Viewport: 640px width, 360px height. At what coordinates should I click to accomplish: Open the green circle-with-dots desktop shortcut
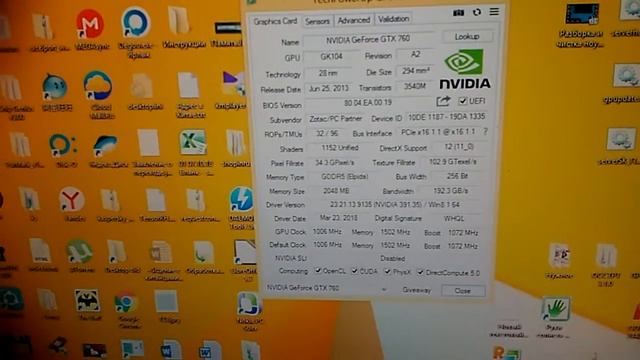(62, 146)
